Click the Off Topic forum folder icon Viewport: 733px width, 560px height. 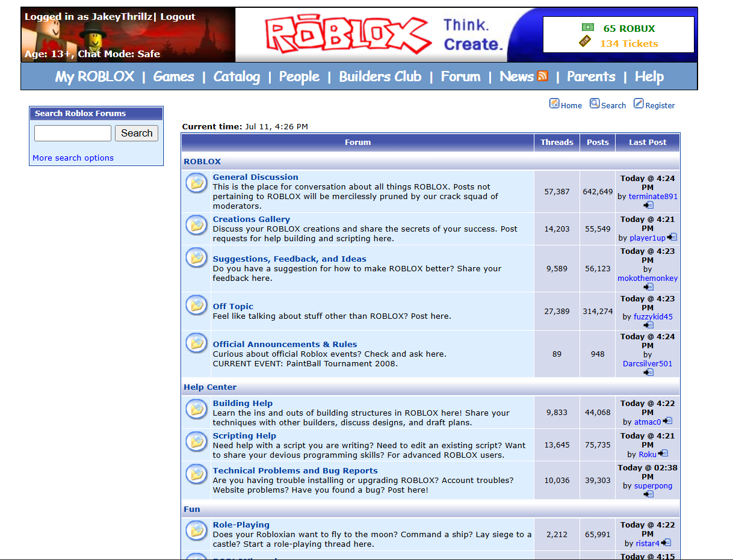pyautogui.click(x=196, y=304)
